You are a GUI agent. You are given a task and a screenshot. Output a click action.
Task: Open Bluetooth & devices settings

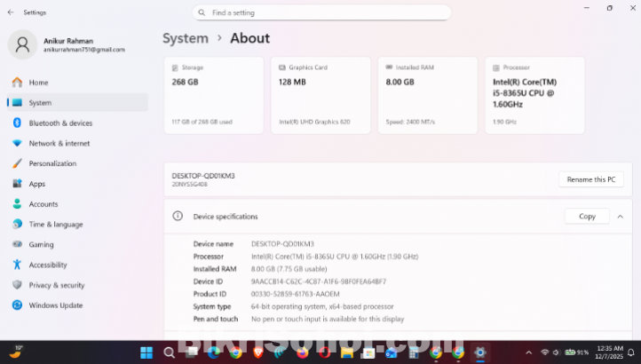point(59,123)
